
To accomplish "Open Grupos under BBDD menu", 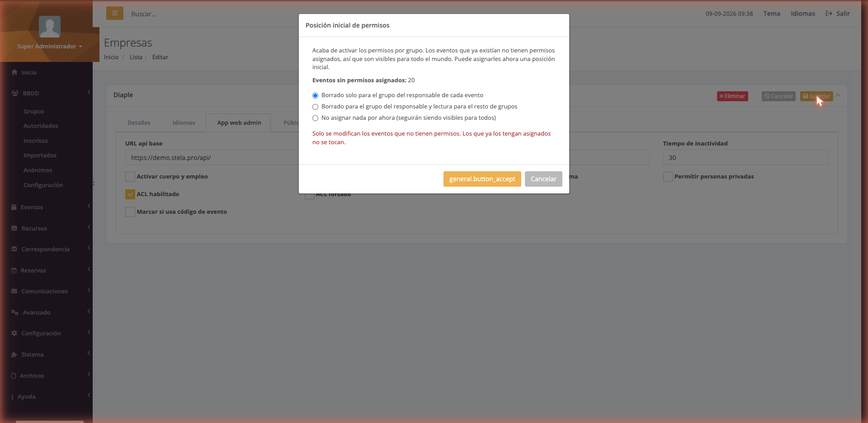I will (33, 111).
